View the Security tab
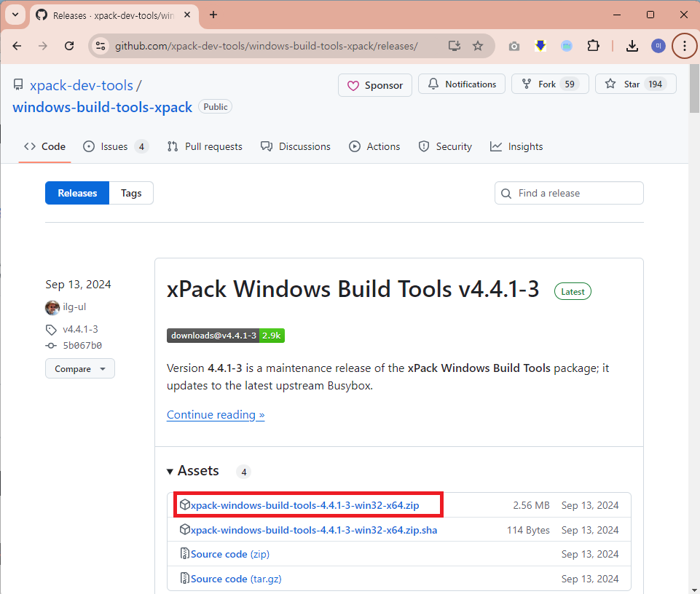 click(445, 146)
